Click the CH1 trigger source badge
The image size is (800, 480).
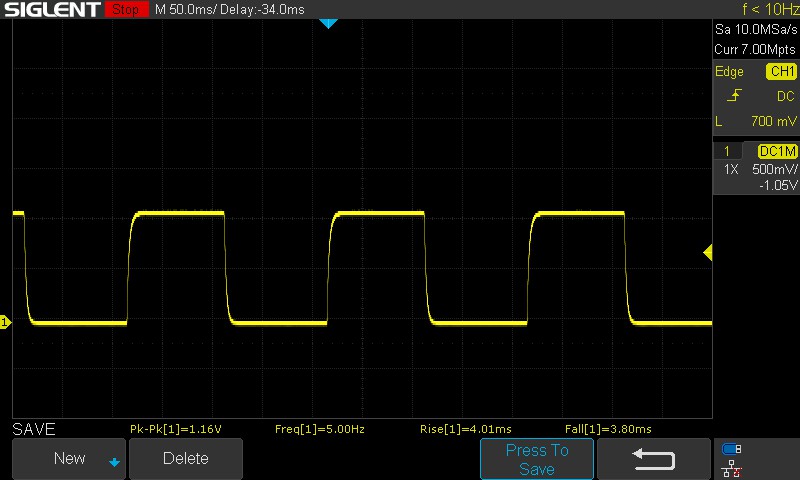[x=781, y=71]
